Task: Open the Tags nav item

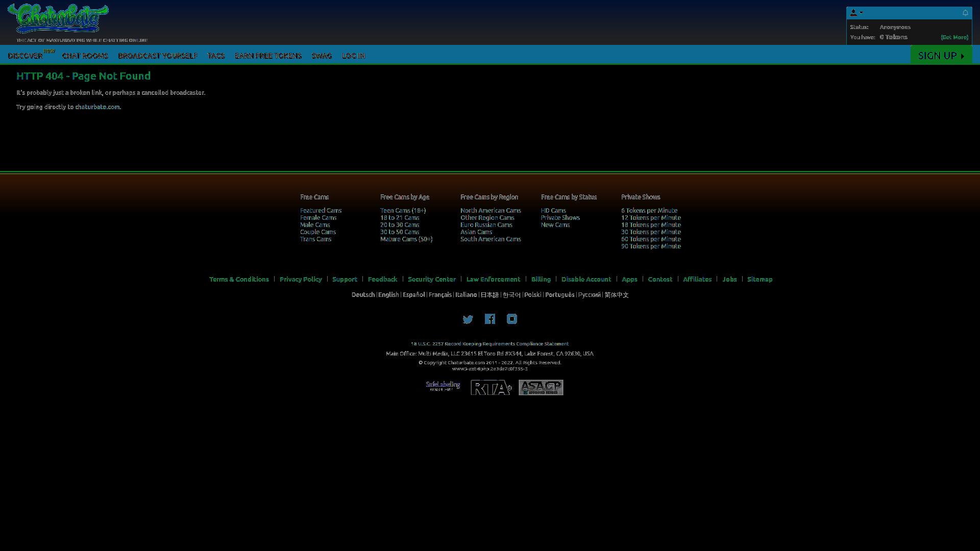Action: pos(216,56)
